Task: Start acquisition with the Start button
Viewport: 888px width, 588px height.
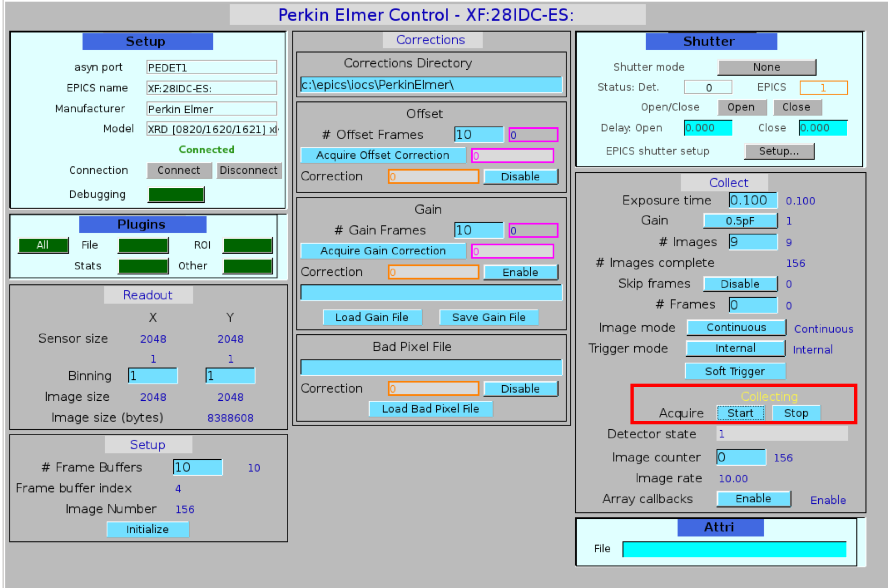Action: (x=740, y=413)
